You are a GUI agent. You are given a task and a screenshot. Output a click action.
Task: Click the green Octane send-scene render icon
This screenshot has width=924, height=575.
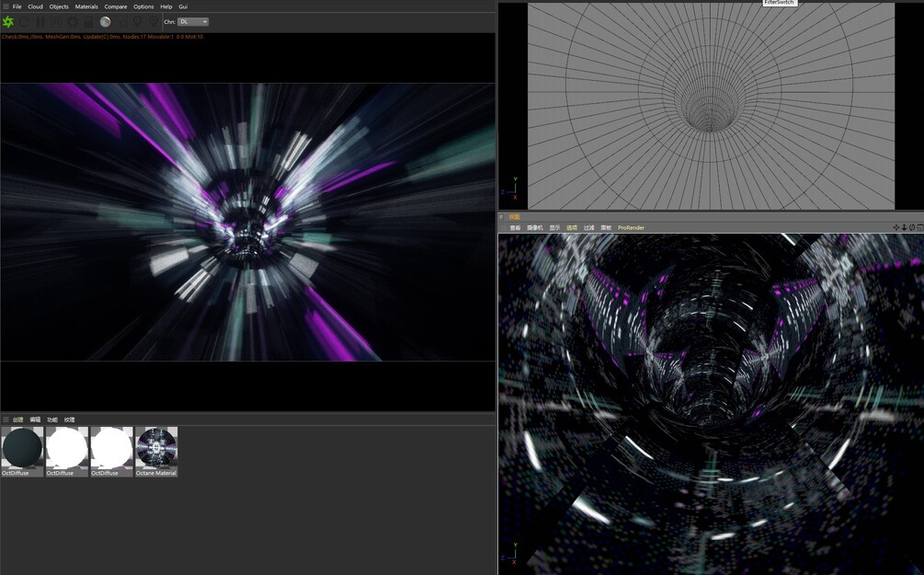coord(8,22)
